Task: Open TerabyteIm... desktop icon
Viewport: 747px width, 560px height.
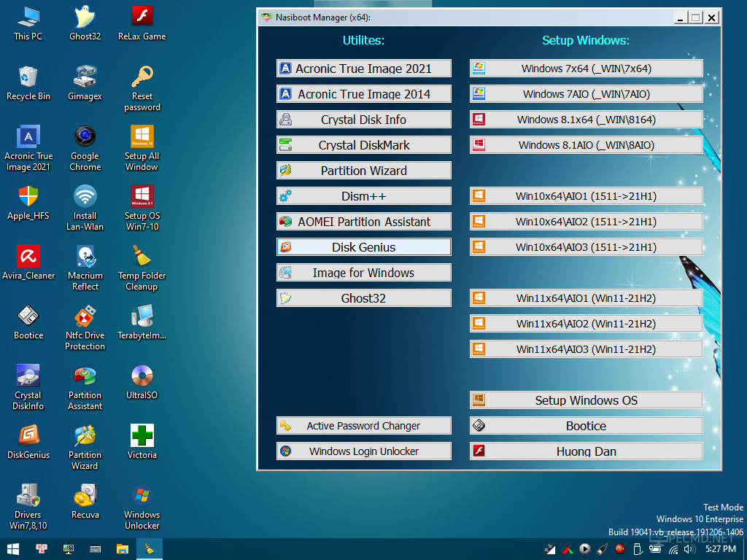Action: [x=142, y=322]
